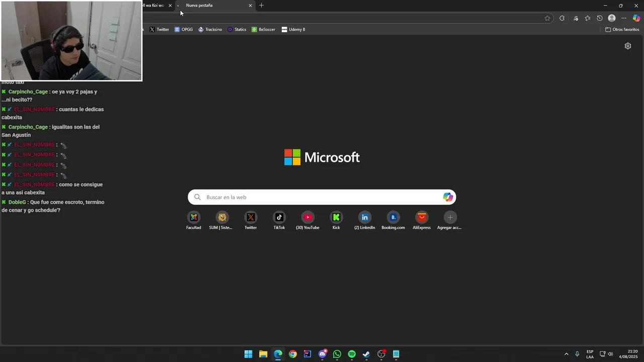Click Carpincho_Cage username on 'oe ya voy' message
Image resolution: width=644 pixels, height=362 pixels.
tap(28, 92)
